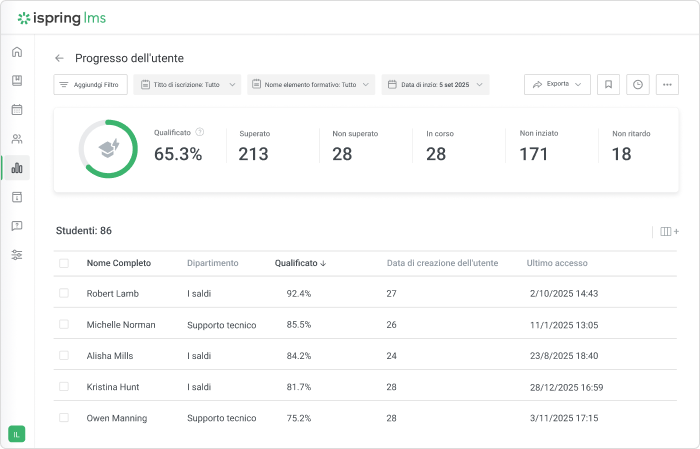Screen dimensions: 700x449
Task: Open the schedule clock icon button
Action: tap(638, 85)
